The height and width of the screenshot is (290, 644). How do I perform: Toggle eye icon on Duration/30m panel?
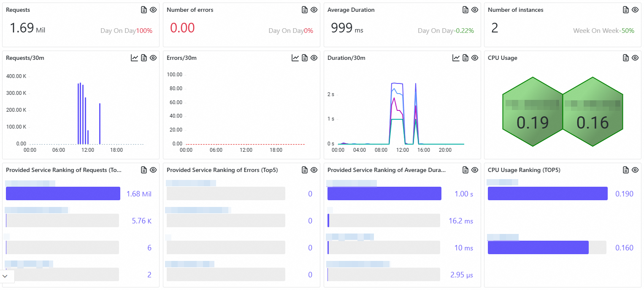(475, 58)
